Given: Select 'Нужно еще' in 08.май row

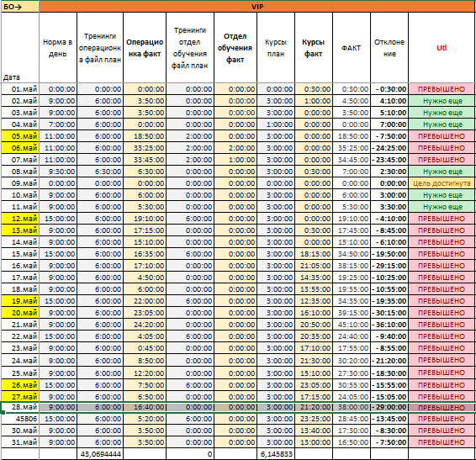Looking at the screenshot, I should tap(442, 172).
